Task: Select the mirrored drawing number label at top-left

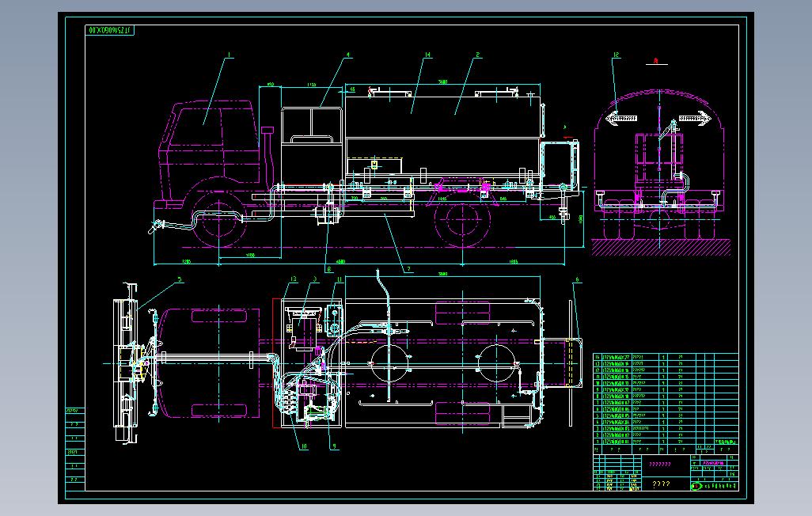Action: click(x=110, y=31)
